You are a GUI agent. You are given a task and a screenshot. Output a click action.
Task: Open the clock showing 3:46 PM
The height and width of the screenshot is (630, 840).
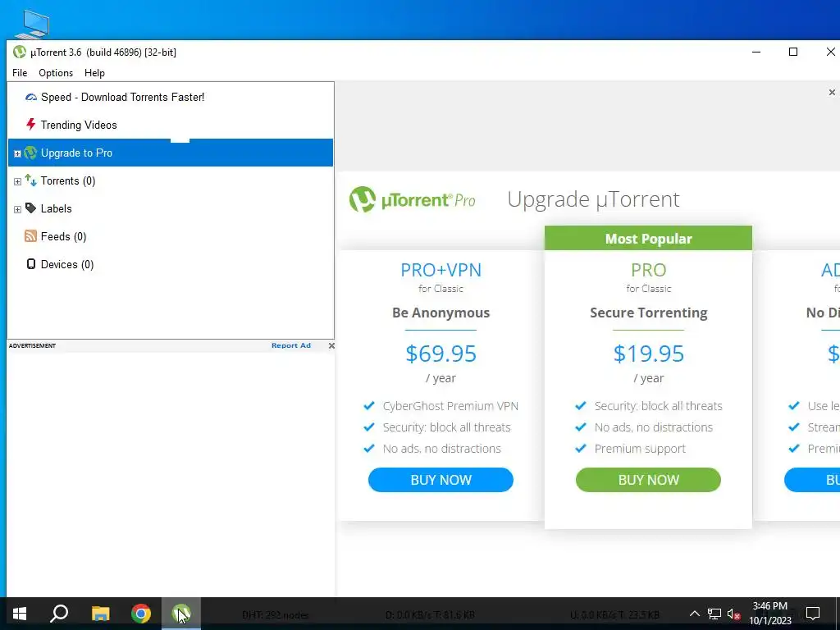(769, 614)
